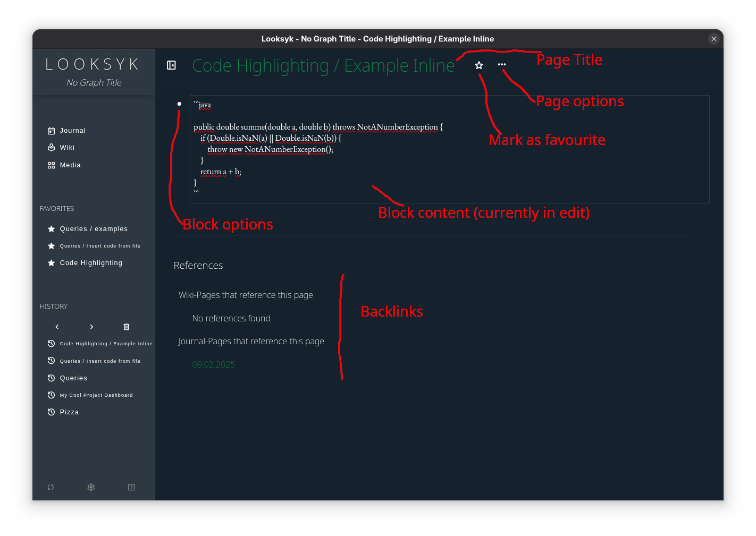This screenshot has width=756, height=536.
Task: Click history clock icon beside Queries
Action: pos(51,378)
